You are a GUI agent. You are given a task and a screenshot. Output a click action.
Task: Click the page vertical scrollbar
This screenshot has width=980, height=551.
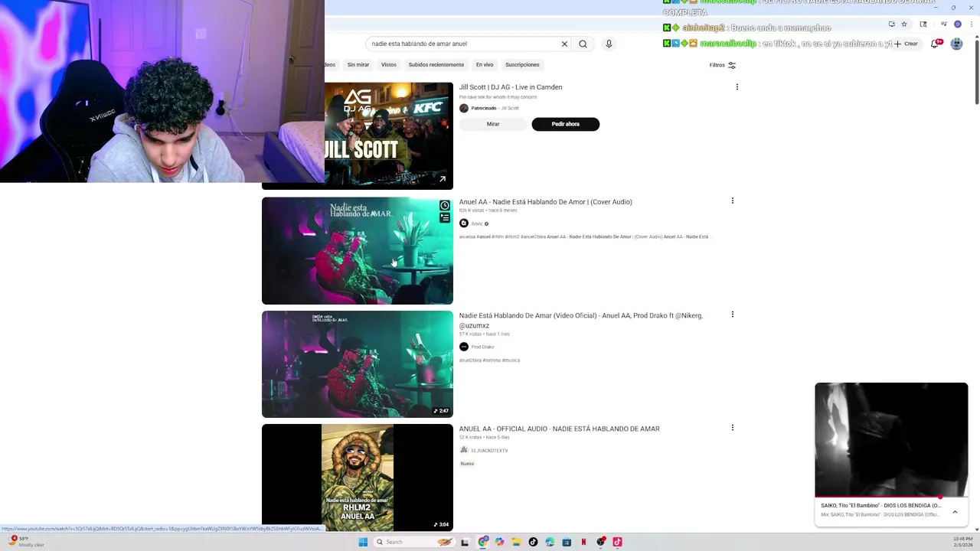click(x=976, y=73)
